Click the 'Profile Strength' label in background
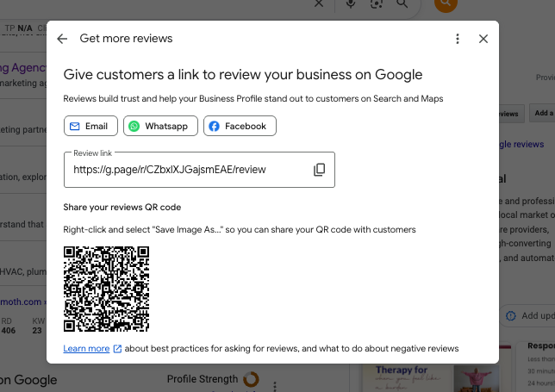 coord(203,379)
